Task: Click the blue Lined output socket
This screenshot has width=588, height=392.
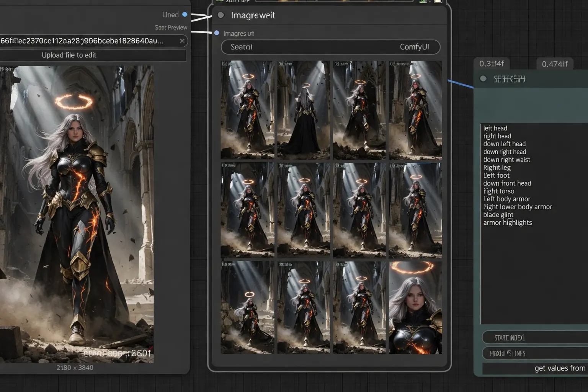Action: click(185, 15)
